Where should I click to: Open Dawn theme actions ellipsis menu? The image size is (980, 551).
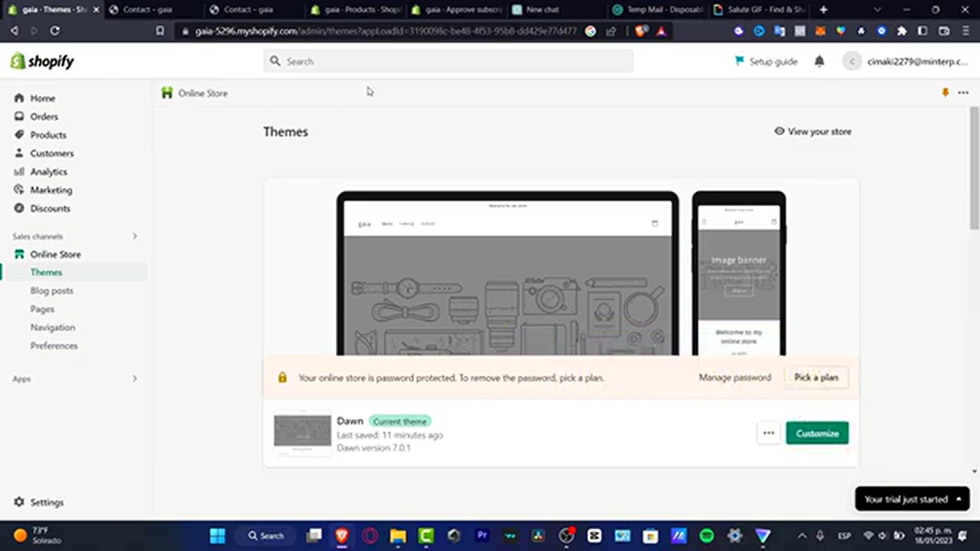click(769, 433)
